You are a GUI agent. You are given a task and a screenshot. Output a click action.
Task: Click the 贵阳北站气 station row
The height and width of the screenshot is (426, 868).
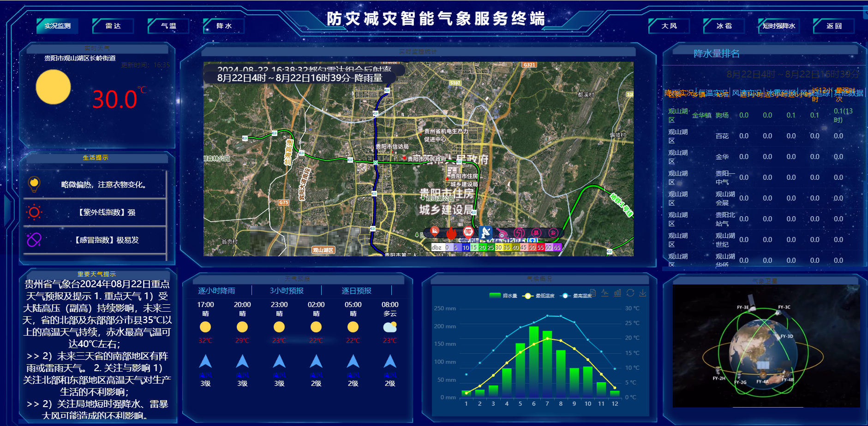(763, 219)
